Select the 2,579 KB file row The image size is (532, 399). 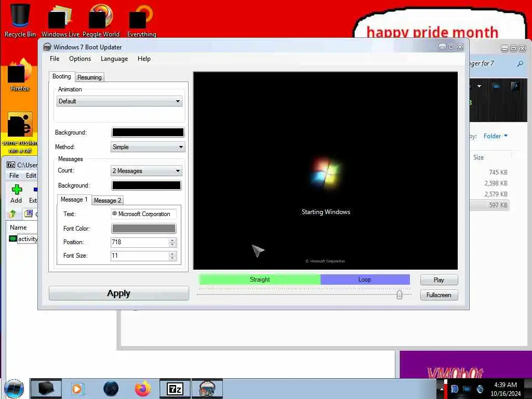(489, 194)
